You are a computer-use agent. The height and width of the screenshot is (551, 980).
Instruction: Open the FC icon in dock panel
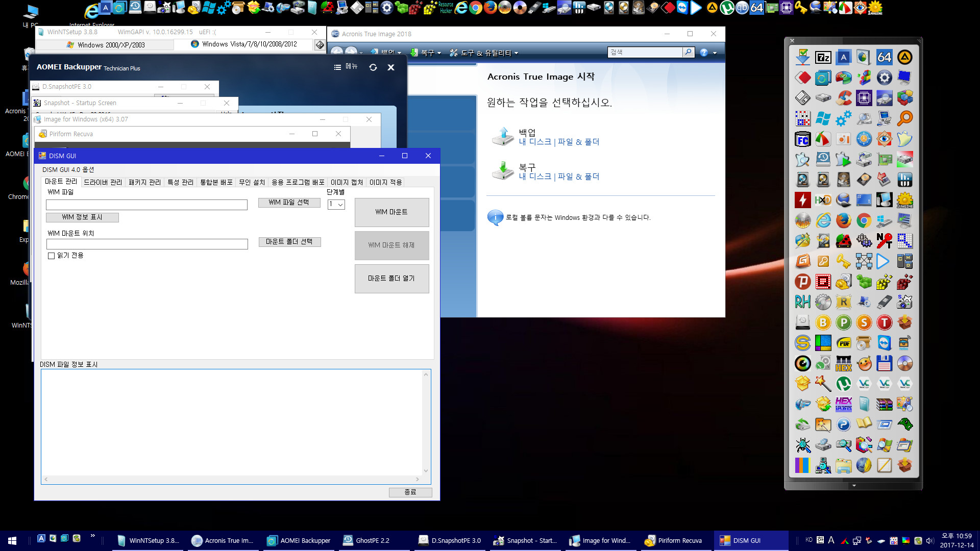coord(802,139)
